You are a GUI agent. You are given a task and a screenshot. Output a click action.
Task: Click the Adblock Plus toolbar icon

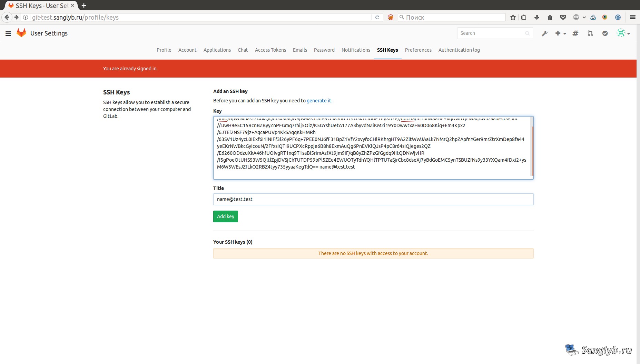(576, 17)
